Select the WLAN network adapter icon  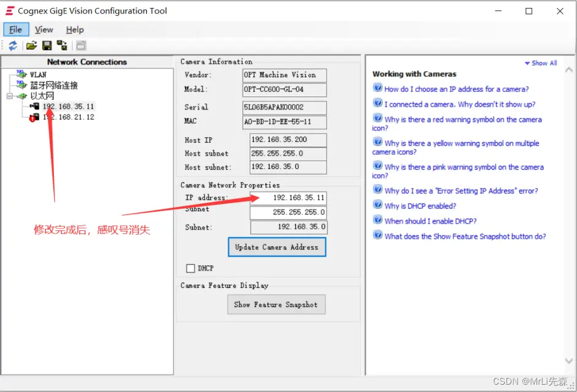[21, 74]
